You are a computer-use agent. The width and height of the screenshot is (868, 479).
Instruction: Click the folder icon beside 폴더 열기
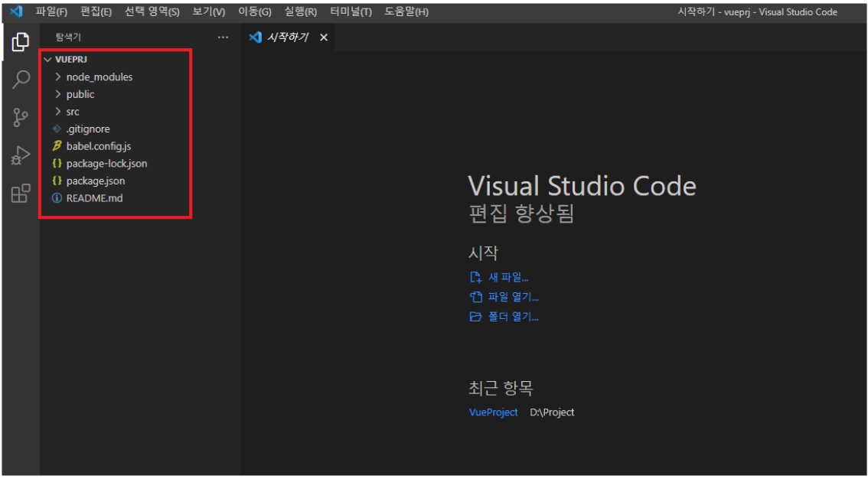475,317
